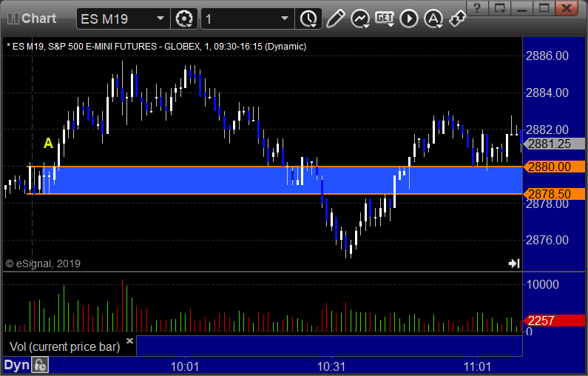Minimize the chart window
The width and height of the screenshot is (588, 376).
click(x=522, y=8)
